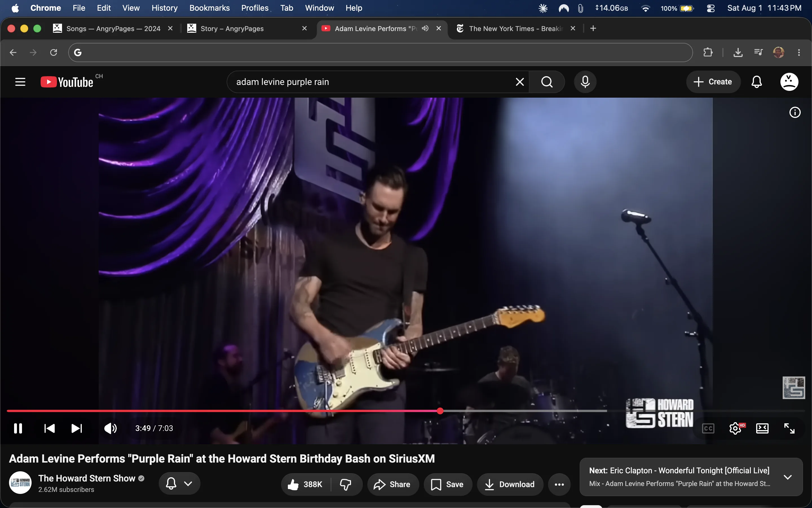Click the Chrome address bar
This screenshot has width=812, height=508.
tap(381, 52)
